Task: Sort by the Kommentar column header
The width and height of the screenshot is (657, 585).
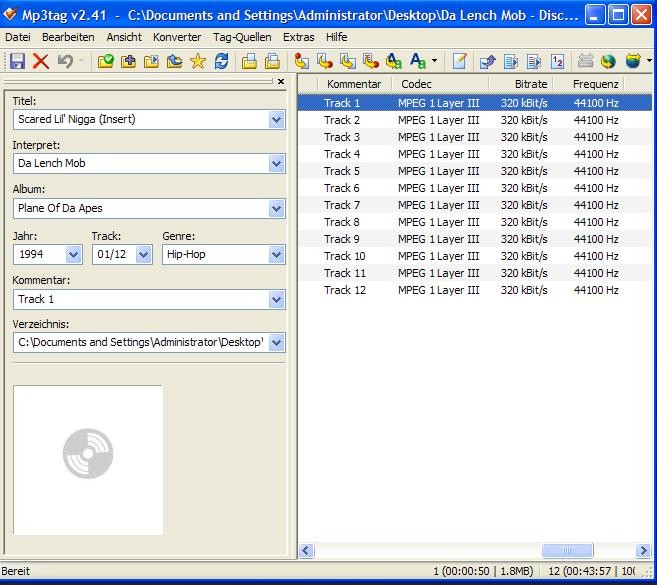Action: [x=354, y=84]
